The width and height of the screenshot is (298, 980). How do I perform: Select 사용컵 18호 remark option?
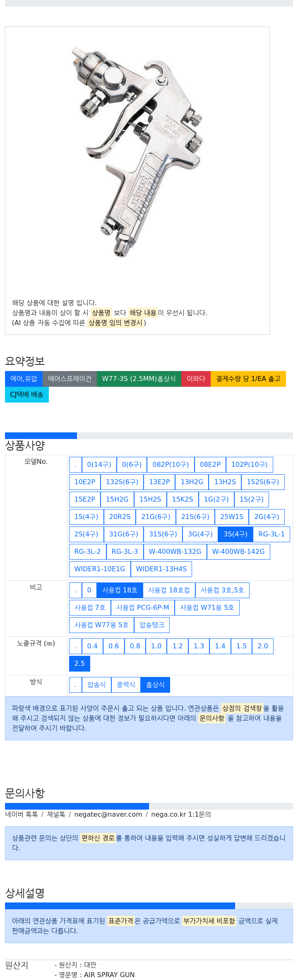[x=120, y=590]
